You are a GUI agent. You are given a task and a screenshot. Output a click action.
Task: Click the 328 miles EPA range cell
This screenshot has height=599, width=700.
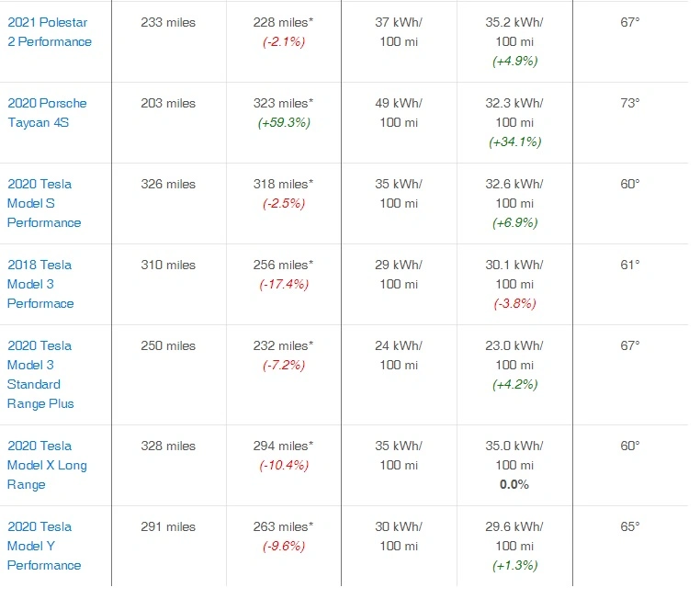168,446
